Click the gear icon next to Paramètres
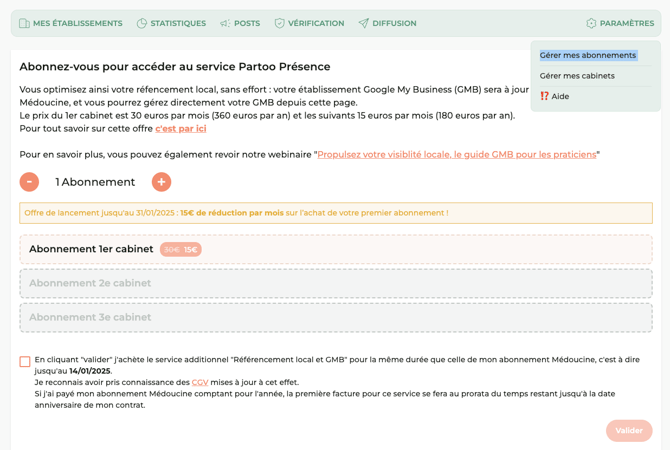 pos(591,23)
